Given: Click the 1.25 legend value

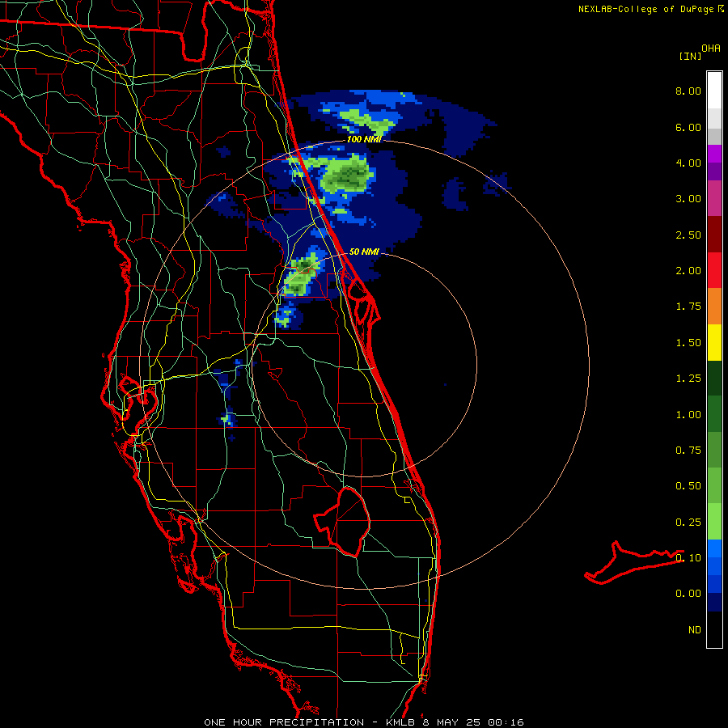Looking at the screenshot, I should pyautogui.click(x=688, y=379).
